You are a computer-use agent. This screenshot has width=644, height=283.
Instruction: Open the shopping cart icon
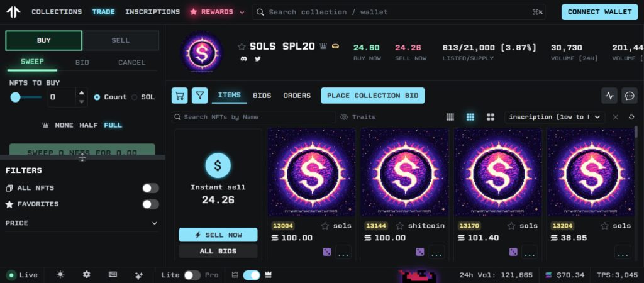pyautogui.click(x=179, y=96)
